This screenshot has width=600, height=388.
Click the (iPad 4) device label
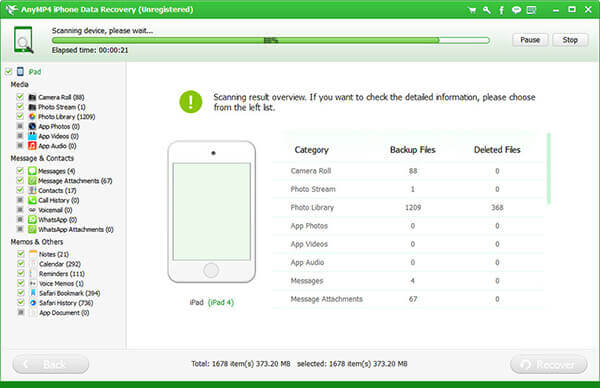(221, 302)
